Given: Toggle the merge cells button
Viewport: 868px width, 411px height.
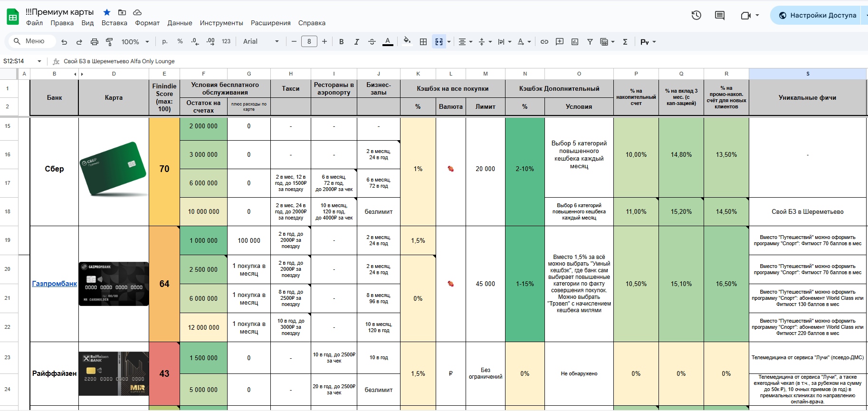Looking at the screenshot, I should 439,42.
